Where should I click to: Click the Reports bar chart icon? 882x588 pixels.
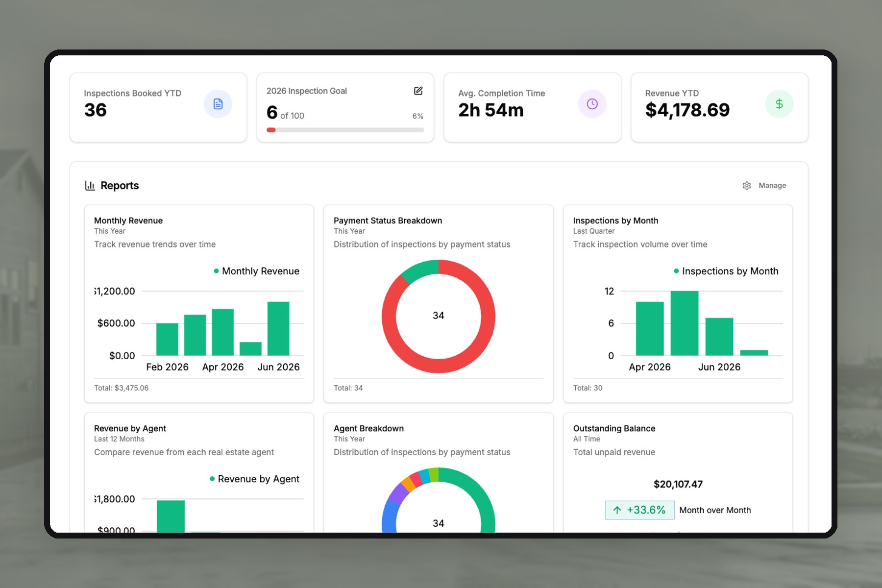tap(90, 185)
